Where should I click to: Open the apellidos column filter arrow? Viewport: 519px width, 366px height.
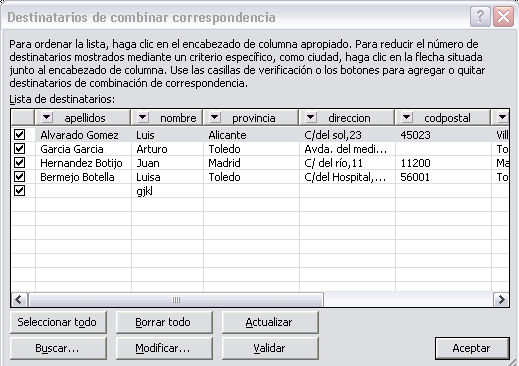tap(47, 117)
